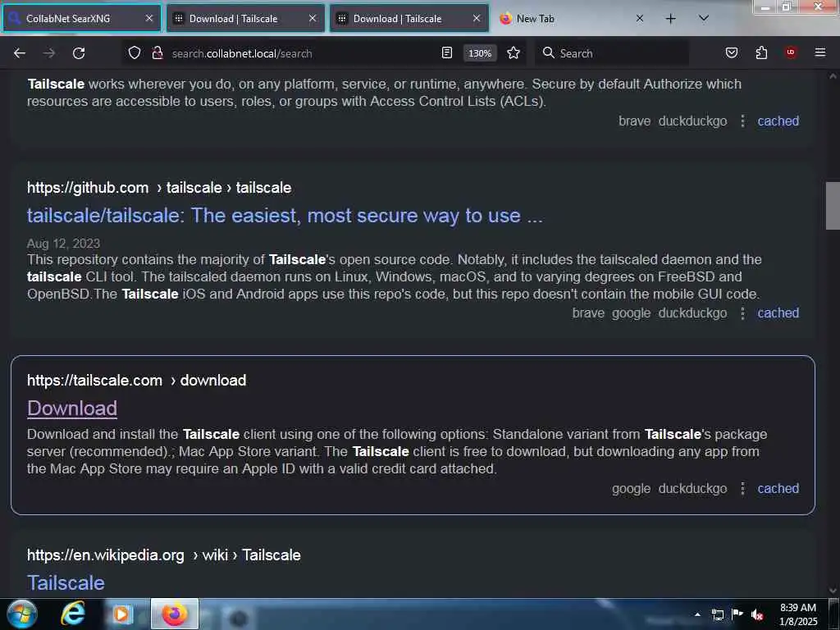Viewport: 840px width, 630px height.
Task: Open the tailscale/tailscale GitHub result title
Action: tap(285, 216)
